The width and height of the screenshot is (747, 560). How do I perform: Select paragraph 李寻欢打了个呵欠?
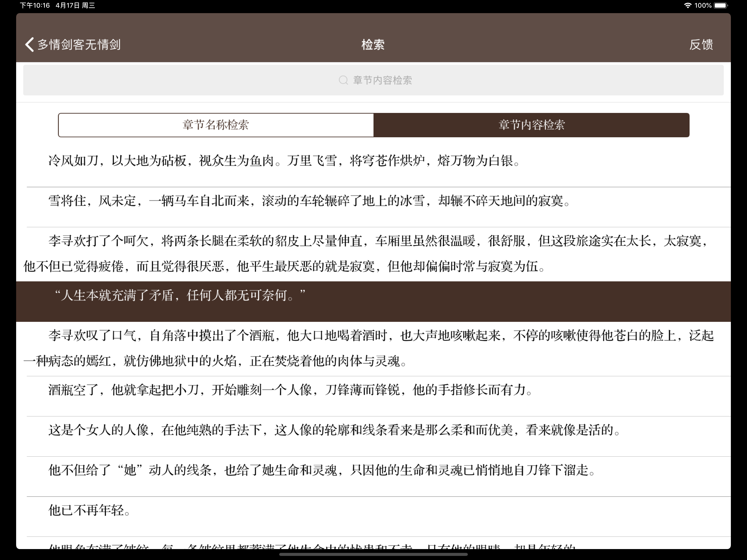point(373,254)
